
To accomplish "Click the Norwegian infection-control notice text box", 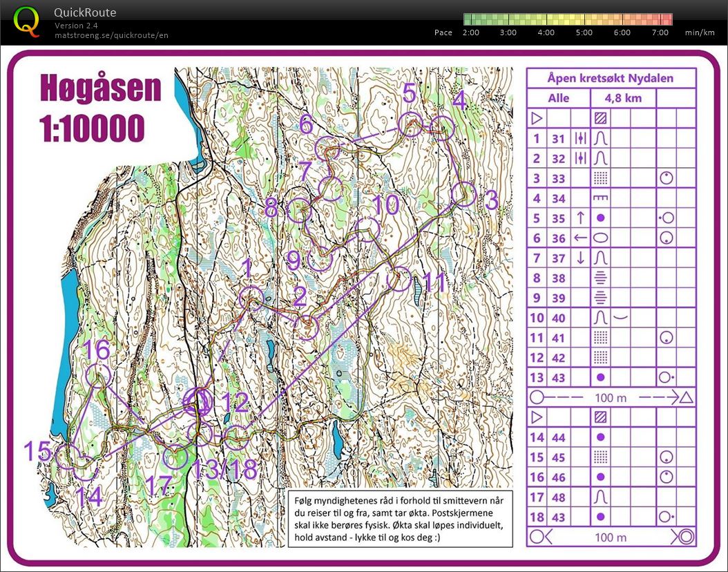I will coord(400,519).
